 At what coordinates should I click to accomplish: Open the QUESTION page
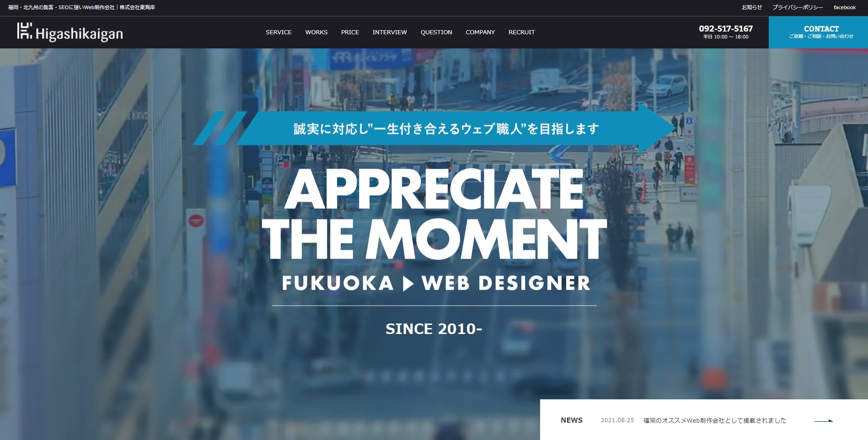436,32
